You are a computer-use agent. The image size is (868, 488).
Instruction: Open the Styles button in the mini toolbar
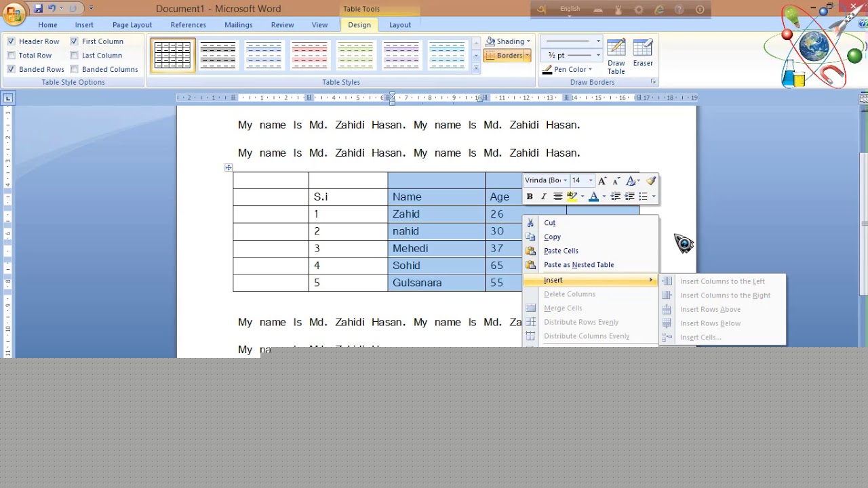coord(631,180)
